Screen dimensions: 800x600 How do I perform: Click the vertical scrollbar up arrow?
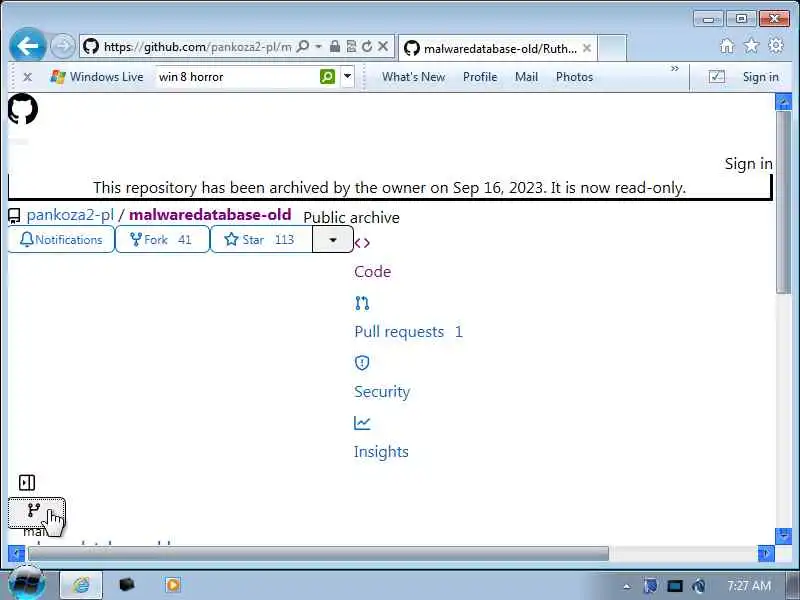click(783, 102)
